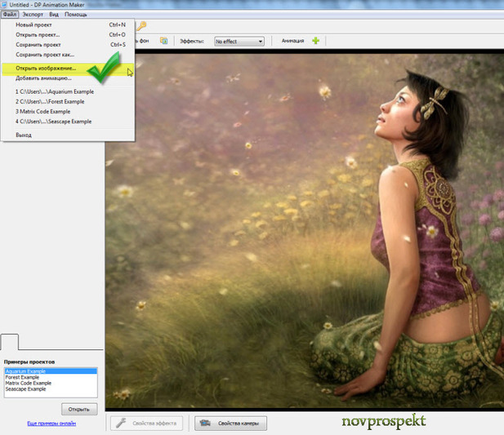504x435 pixels.
Task: Select Aquarium Example in project examples list
Action: point(51,371)
